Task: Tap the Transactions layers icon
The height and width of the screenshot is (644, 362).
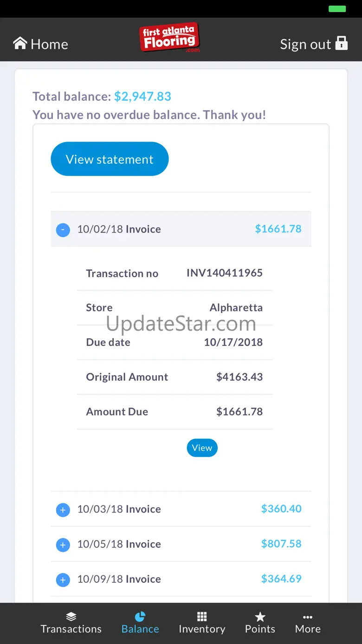Action: [71, 617]
